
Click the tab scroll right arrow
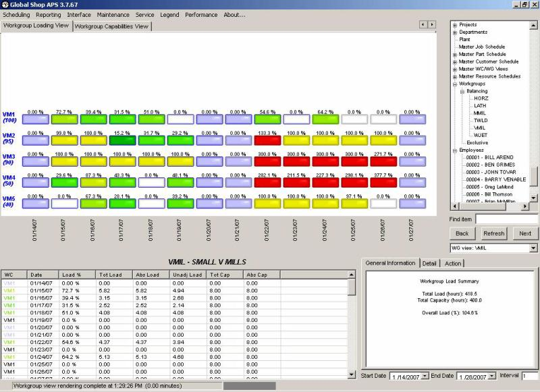click(431, 24)
